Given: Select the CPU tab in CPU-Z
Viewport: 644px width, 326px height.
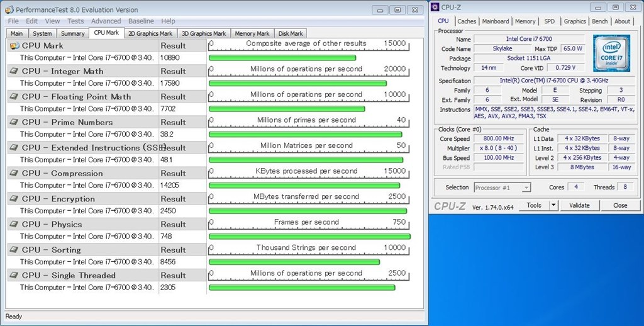Looking at the screenshot, I should pos(443,21).
